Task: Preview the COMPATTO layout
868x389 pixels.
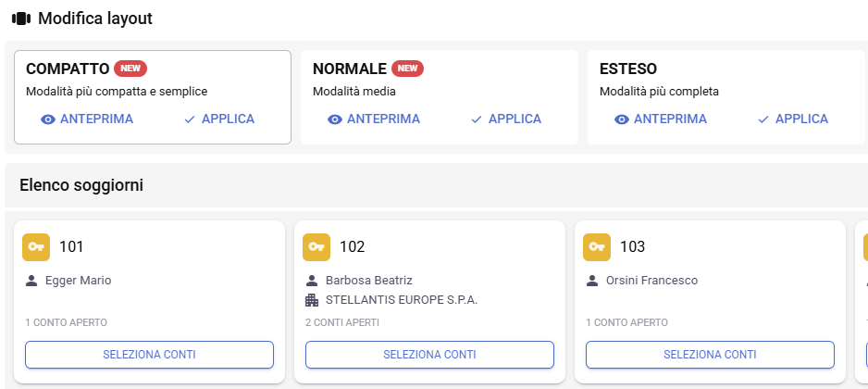Action: coord(87,119)
